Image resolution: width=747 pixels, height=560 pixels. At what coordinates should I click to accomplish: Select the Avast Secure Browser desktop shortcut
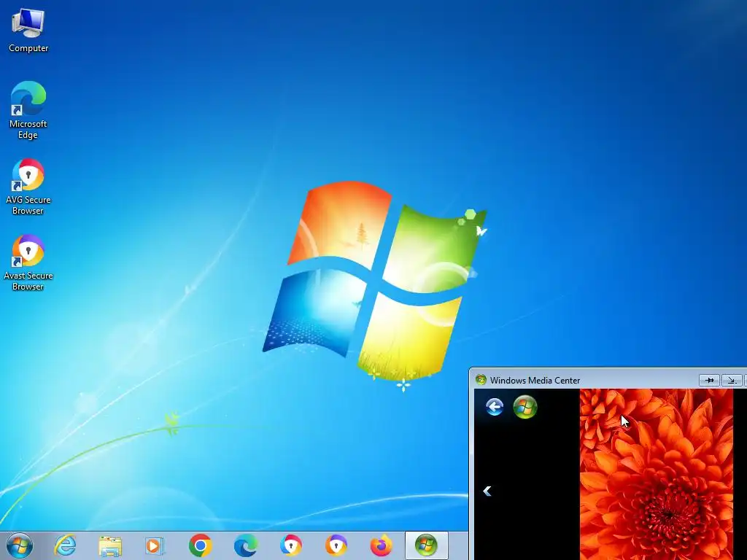(x=28, y=262)
